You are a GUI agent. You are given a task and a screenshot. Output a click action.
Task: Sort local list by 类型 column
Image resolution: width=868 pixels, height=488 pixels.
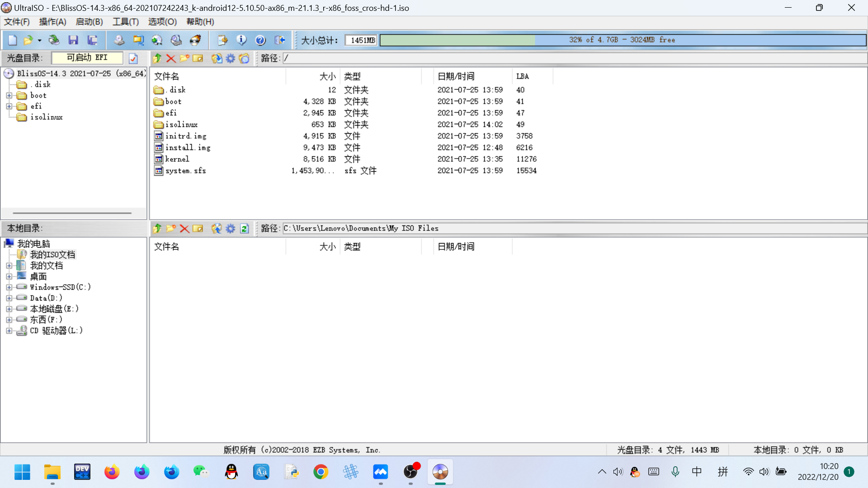point(382,247)
